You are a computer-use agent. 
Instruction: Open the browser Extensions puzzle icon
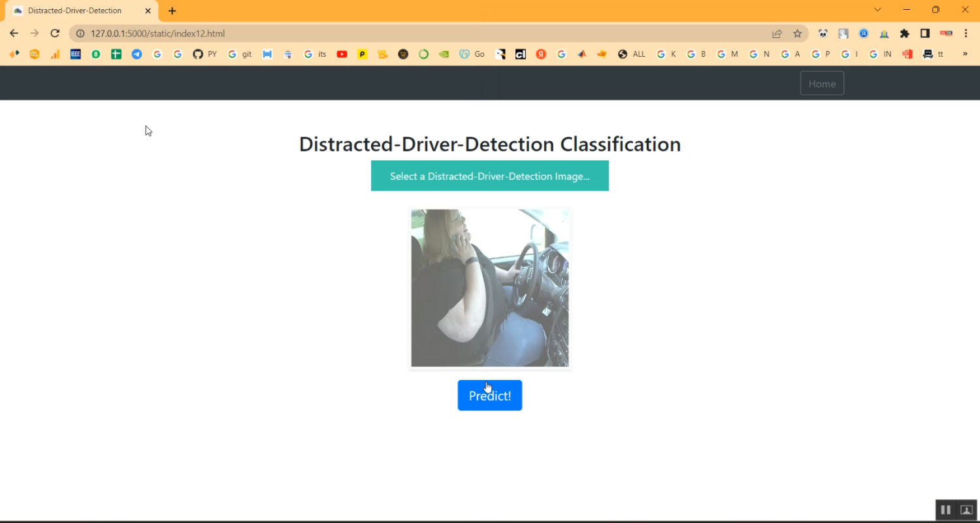pyautogui.click(x=905, y=33)
